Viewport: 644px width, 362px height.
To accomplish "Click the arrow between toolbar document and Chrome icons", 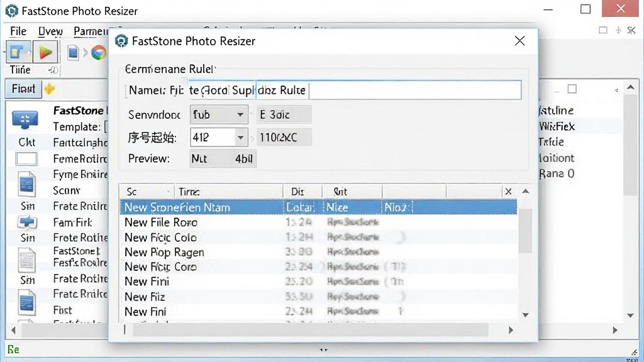I will (x=85, y=53).
